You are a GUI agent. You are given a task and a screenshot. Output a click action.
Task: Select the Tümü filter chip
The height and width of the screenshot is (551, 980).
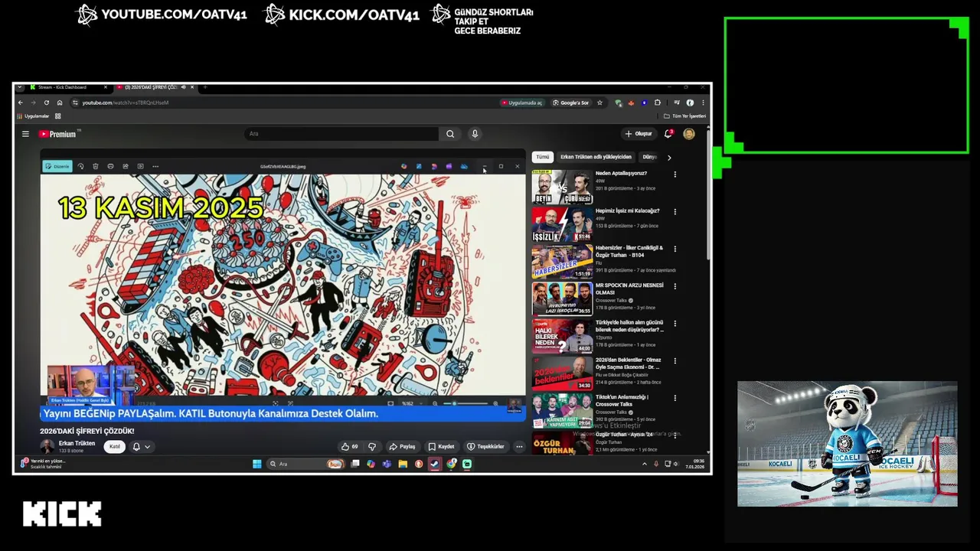[x=543, y=157]
